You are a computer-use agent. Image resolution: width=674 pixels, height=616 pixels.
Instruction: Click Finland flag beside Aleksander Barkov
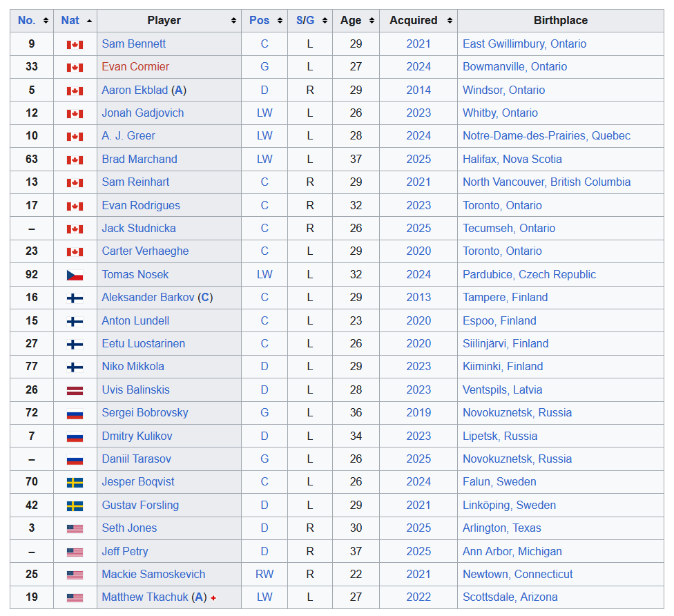(75, 298)
